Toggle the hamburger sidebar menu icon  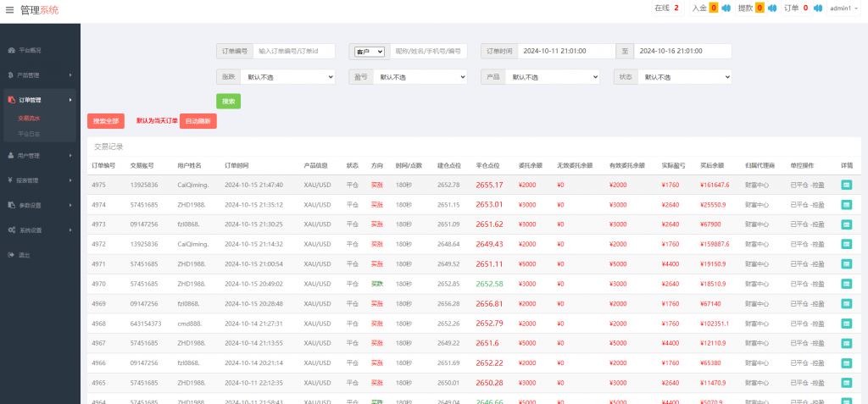(9, 10)
